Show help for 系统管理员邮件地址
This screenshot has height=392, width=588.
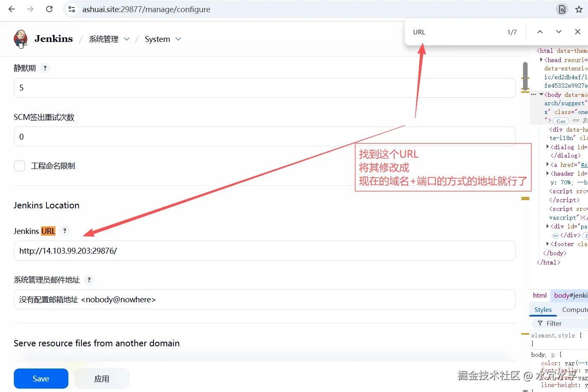tap(89, 280)
